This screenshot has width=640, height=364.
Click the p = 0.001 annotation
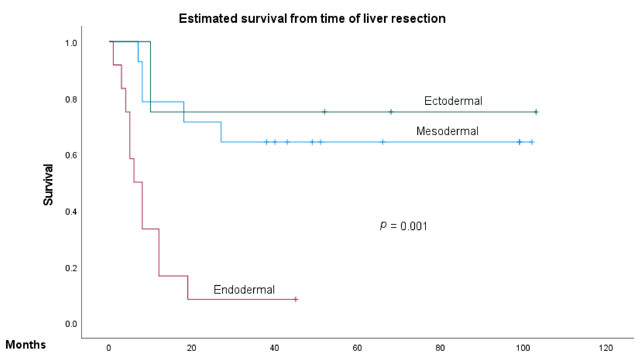click(403, 226)
